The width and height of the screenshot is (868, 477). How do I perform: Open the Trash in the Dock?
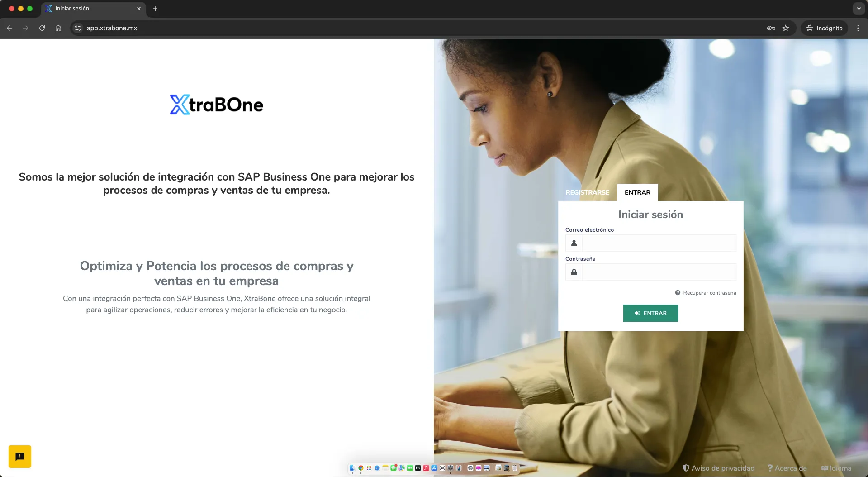click(515, 469)
